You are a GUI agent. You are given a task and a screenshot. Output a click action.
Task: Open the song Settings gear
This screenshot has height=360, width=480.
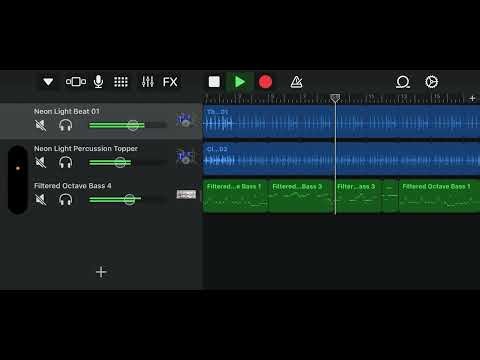coord(432,82)
